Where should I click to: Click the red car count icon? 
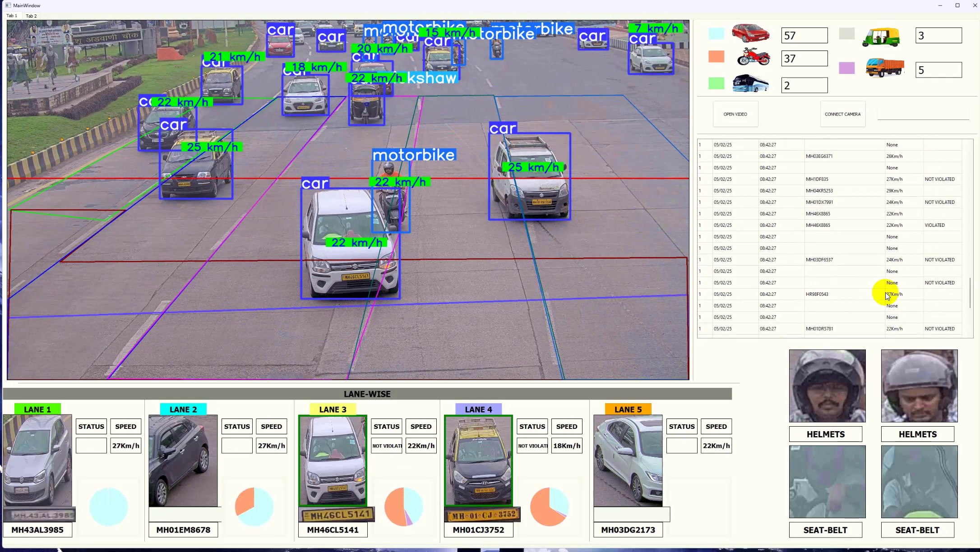click(750, 33)
